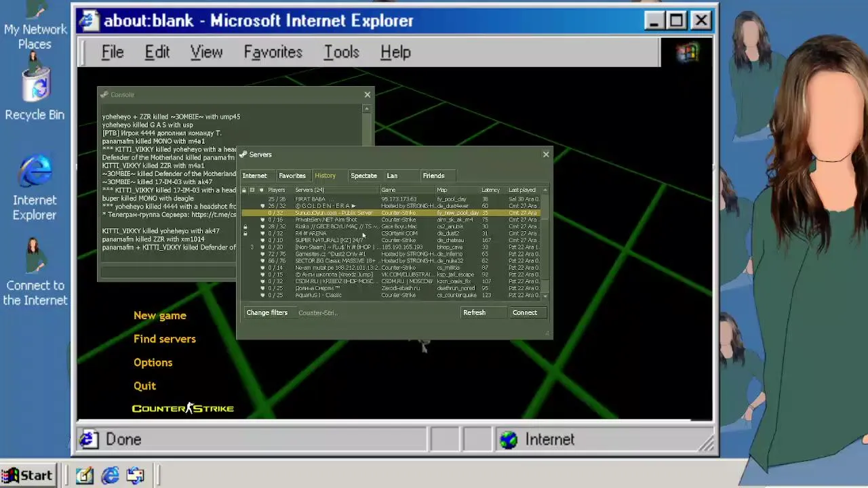
Task: Click the Show Desktop quick launch icon
Action: (x=84, y=476)
